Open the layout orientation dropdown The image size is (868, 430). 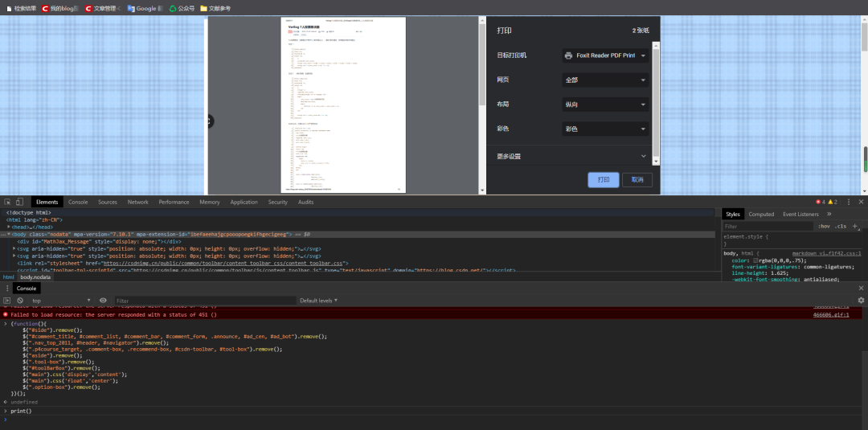(x=605, y=104)
